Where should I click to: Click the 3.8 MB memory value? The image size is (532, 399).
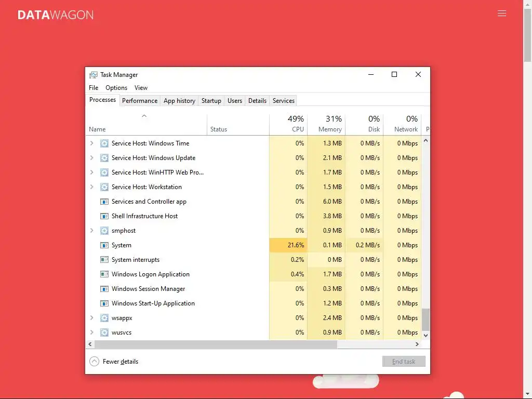point(332,216)
